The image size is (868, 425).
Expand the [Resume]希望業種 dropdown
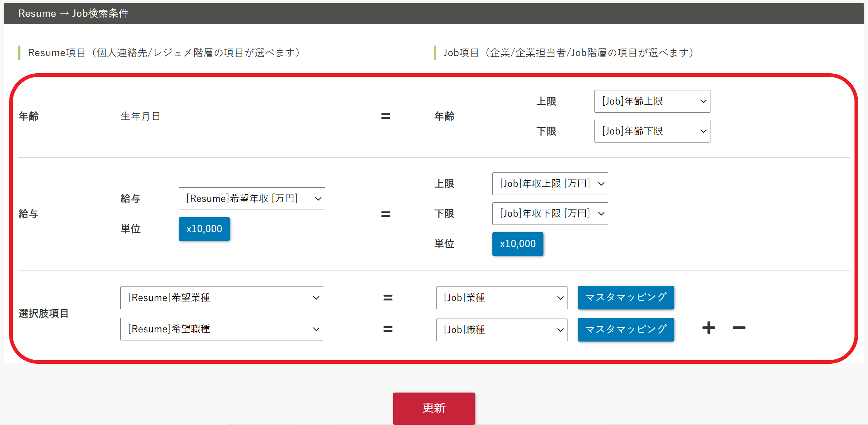tap(221, 298)
